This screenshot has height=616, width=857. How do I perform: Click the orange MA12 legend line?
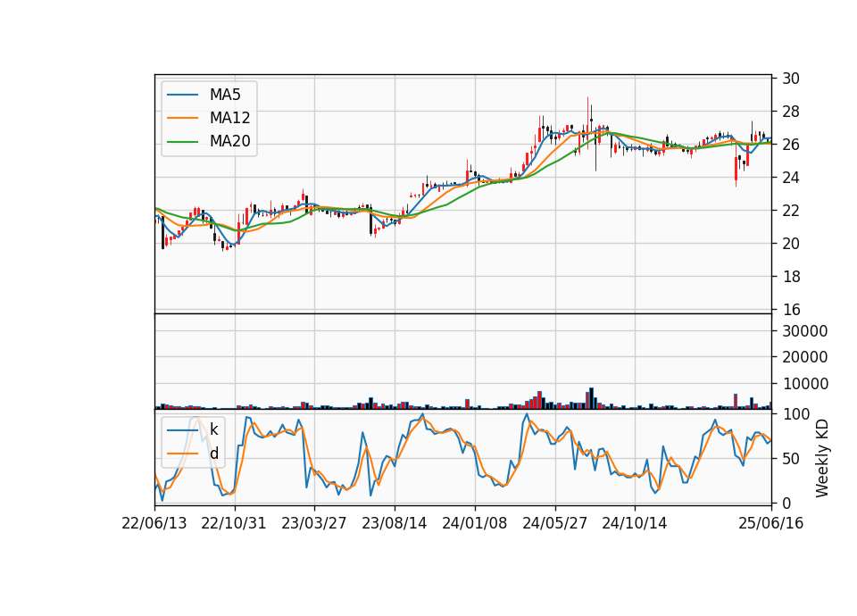coord(182,118)
